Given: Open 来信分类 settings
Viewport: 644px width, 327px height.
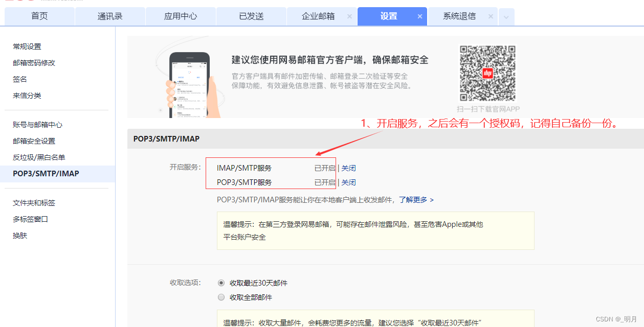Looking at the screenshot, I should click(x=27, y=96).
